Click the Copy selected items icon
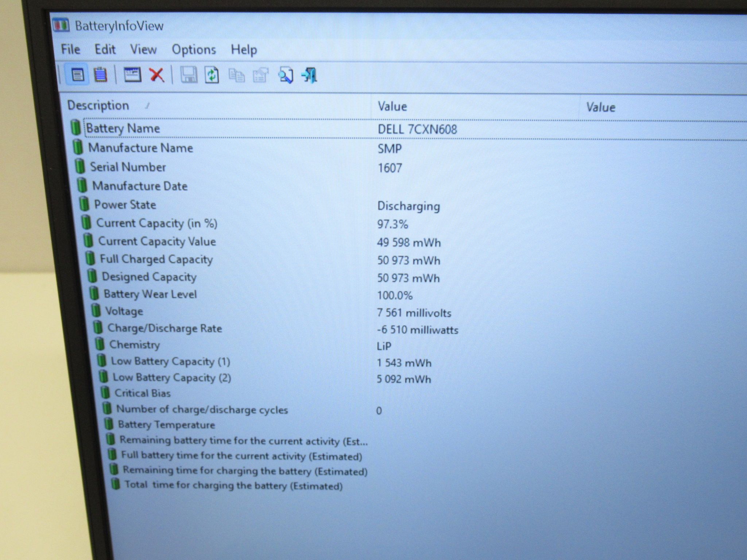The height and width of the screenshot is (560, 747). coord(237,75)
